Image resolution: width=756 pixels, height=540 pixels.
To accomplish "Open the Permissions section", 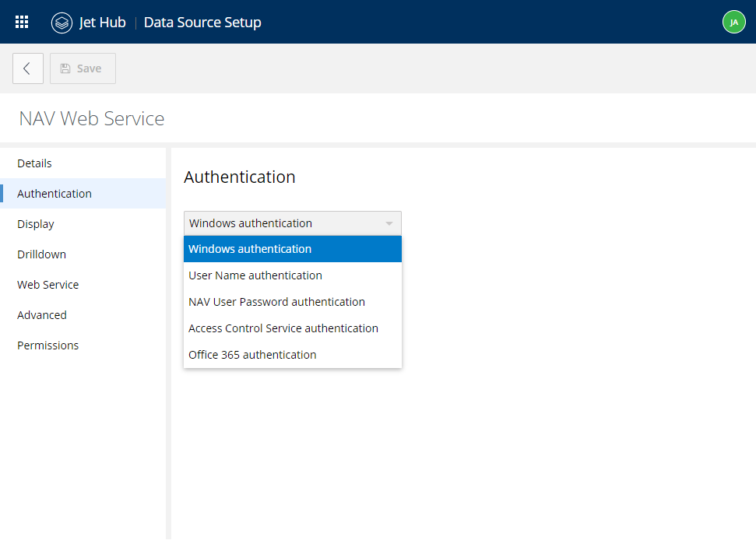I will click(83, 345).
